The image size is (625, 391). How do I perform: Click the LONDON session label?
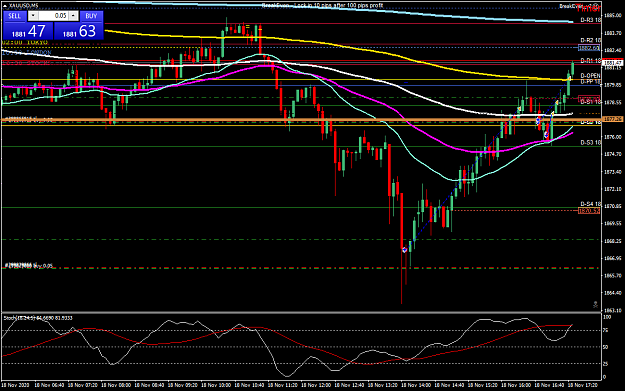tap(27, 53)
